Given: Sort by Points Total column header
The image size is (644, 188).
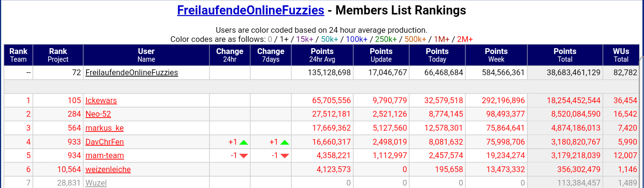Looking at the screenshot, I should point(565,55).
